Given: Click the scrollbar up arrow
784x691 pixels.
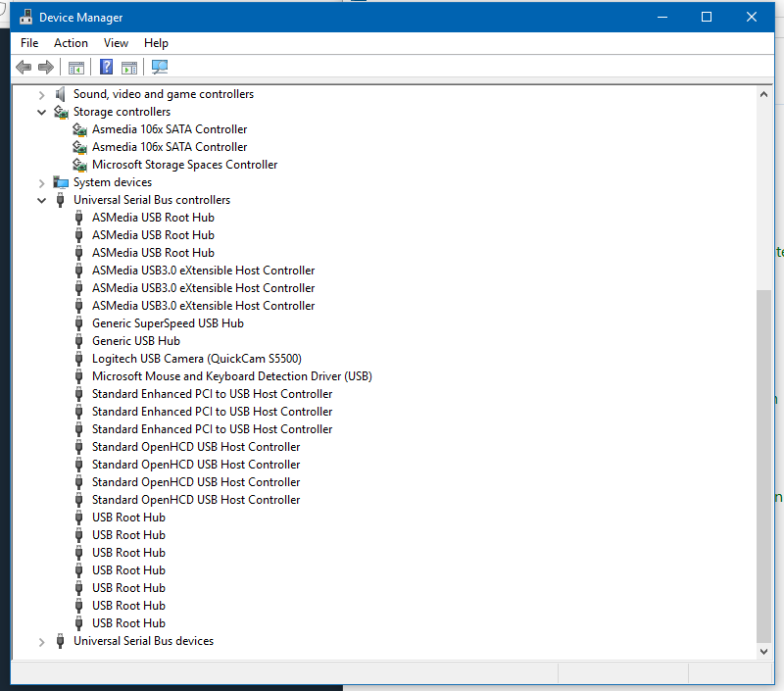Looking at the screenshot, I should point(763,94).
